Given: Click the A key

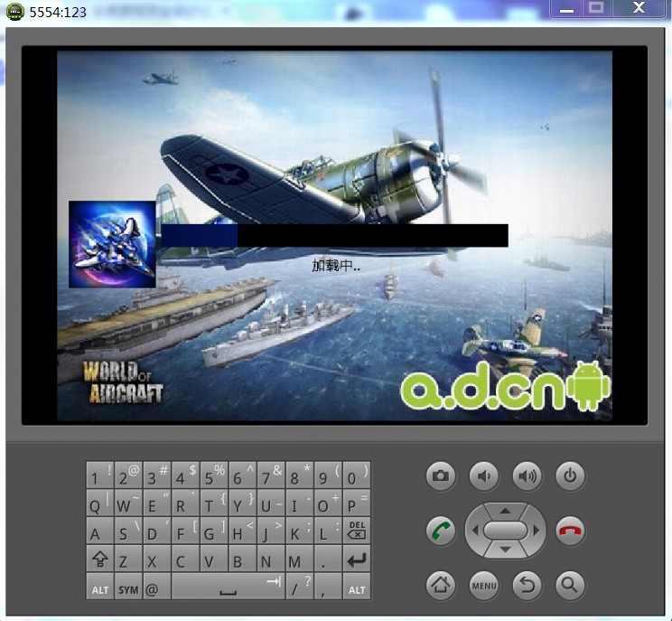Looking at the screenshot, I should pyautogui.click(x=100, y=531).
